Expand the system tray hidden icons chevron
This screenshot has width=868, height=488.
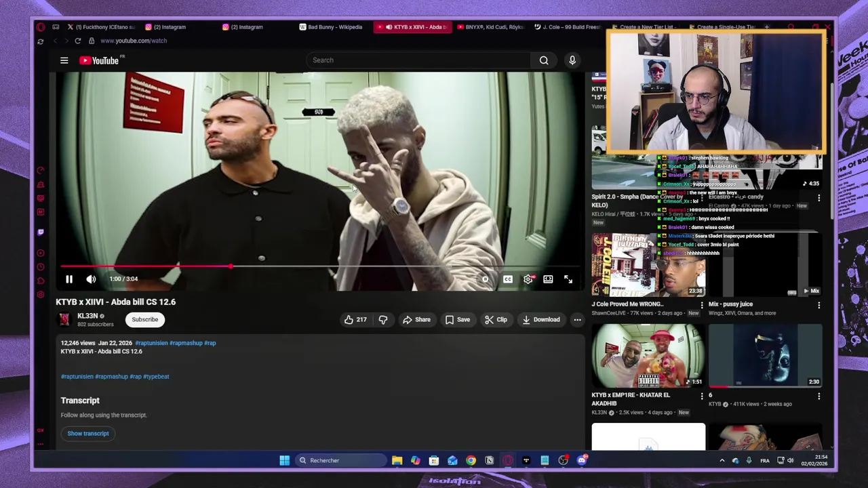pyautogui.click(x=722, y=461)
